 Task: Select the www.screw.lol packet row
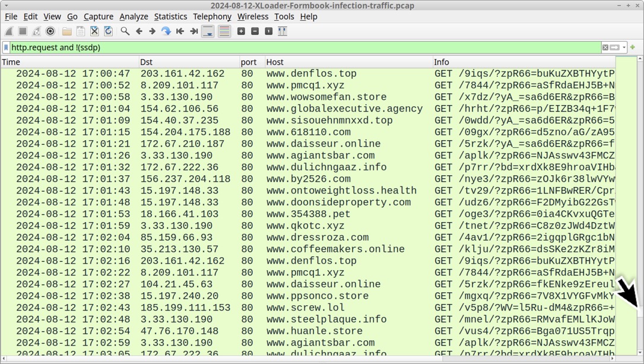[307, 308]
